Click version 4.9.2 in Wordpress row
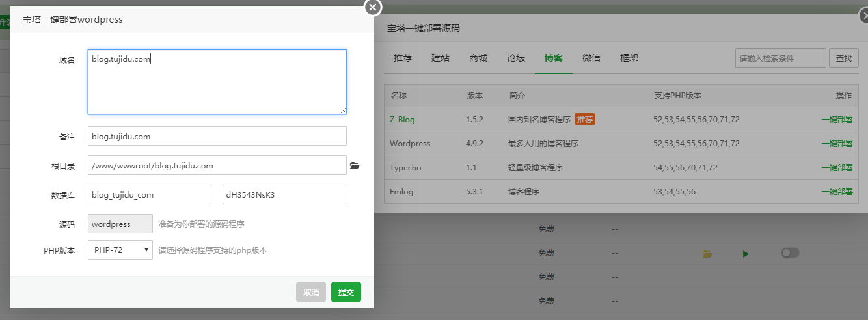Image resolution: width=868 pixels, height=320 pixels. pyautogui.click(x=476, y=144)
